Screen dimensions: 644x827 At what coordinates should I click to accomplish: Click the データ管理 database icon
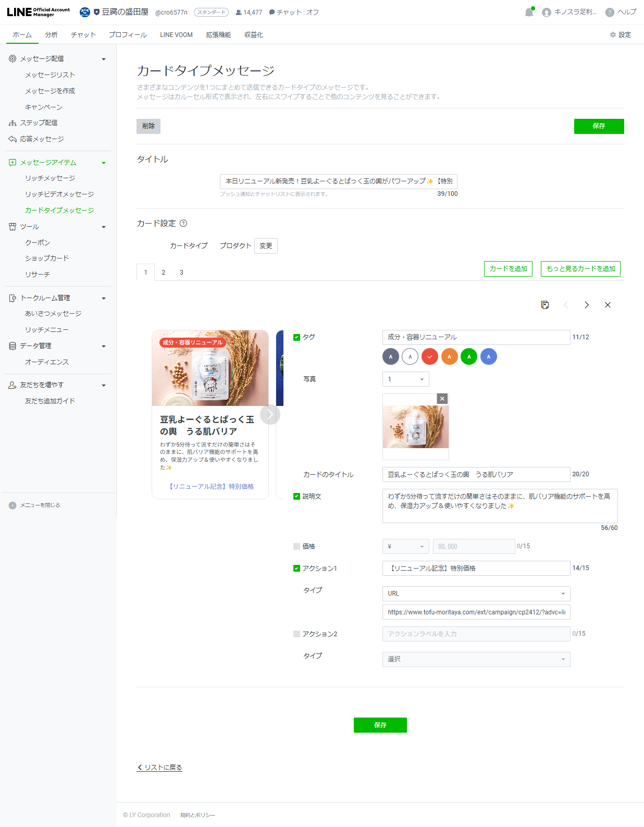13,346
